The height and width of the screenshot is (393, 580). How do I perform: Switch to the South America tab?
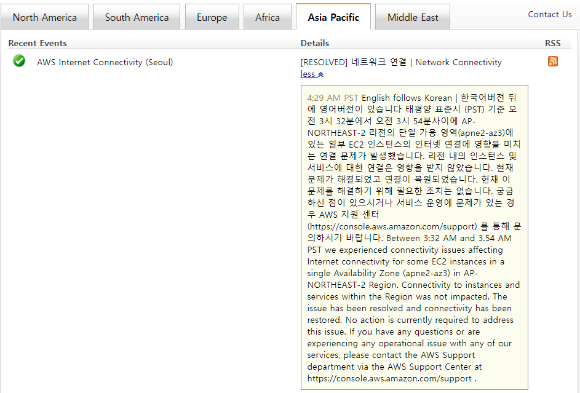[x=136, y=17]
